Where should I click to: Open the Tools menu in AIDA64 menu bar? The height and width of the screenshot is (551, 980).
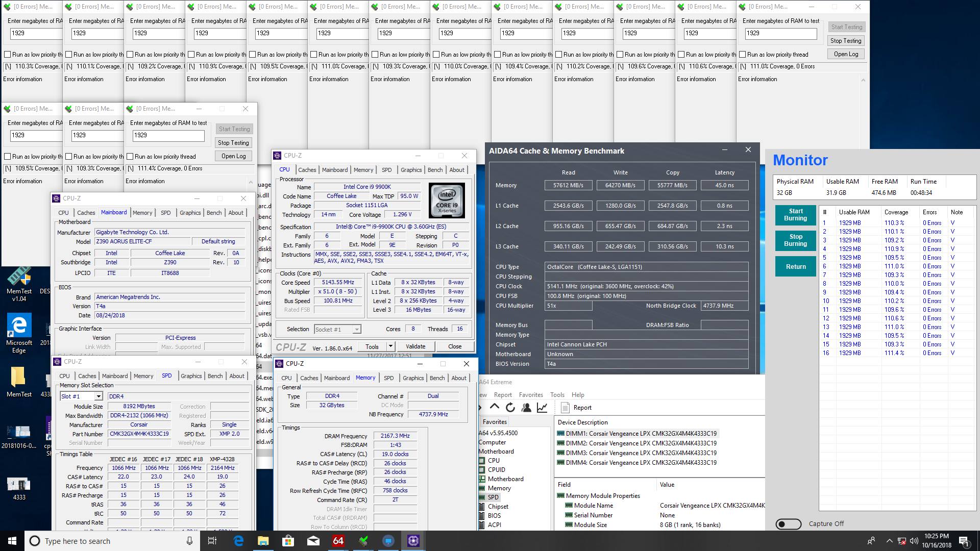pyautogui.click(x=557, y=395)
